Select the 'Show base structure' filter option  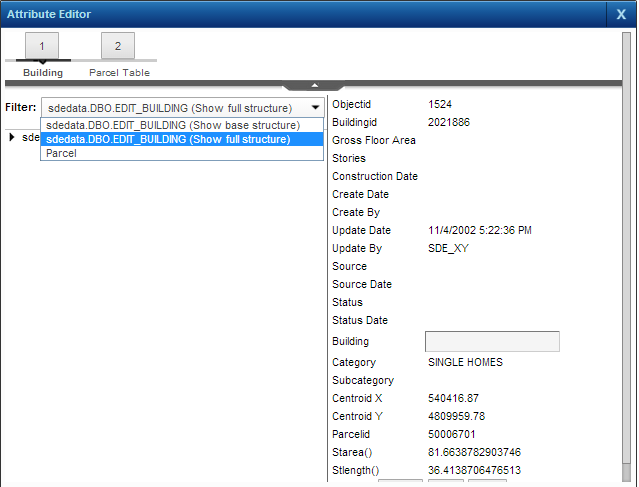(173, 125)
